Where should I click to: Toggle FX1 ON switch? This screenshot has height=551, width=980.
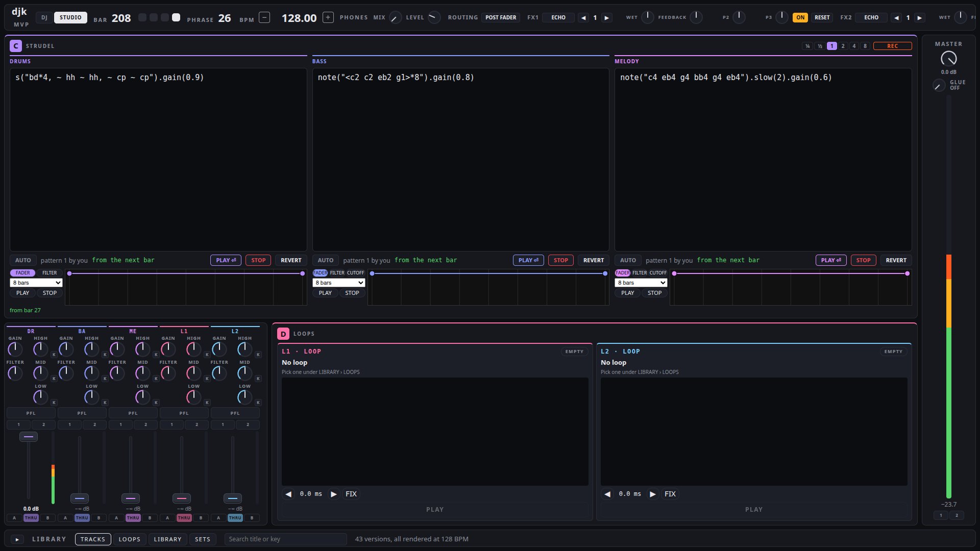pyautogui.click(x=800, y=17)
